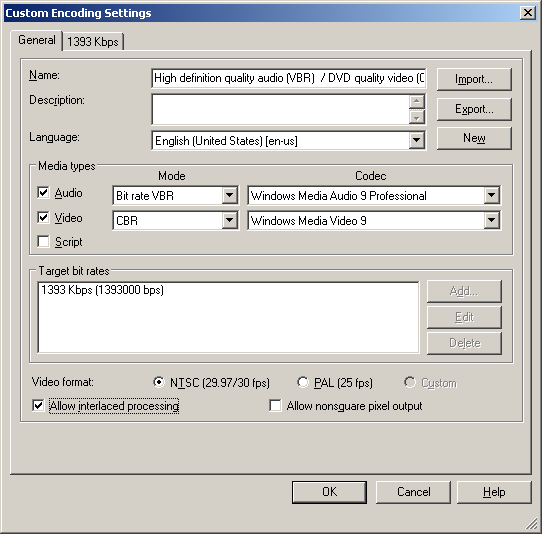The image size is (542, 534).
Task: Select the 1393 Kbps target bit rate entry
Action: tap(102, 290)
